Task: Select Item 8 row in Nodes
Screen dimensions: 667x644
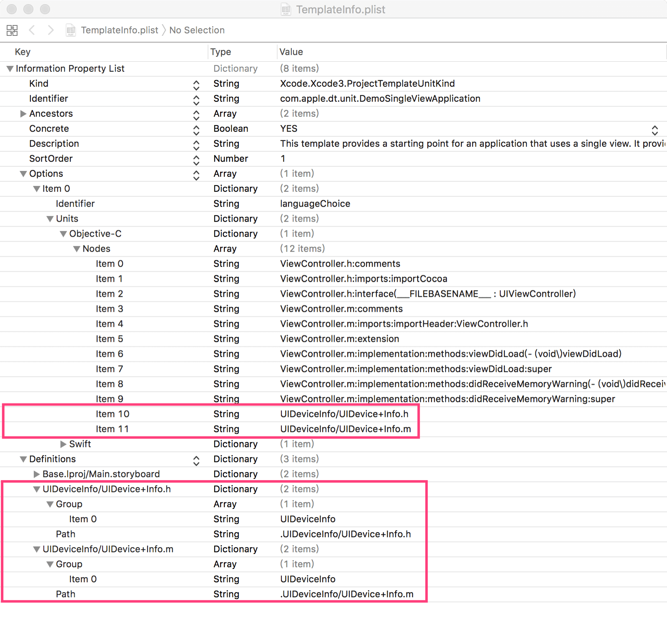Action: click(x=333, y=384)
